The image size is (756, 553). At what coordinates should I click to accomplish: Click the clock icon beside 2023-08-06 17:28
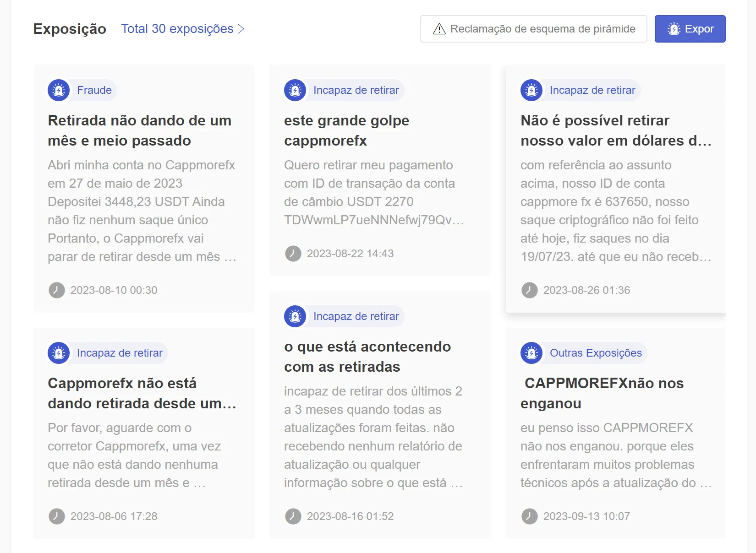pyautogui.click(x=57, y=516)
